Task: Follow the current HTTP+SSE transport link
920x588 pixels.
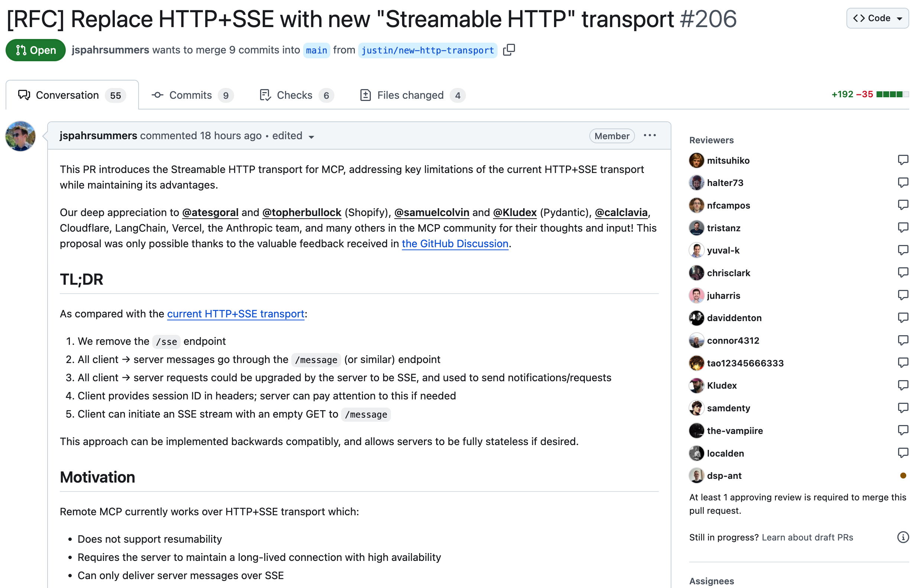Action: [236, 314]
